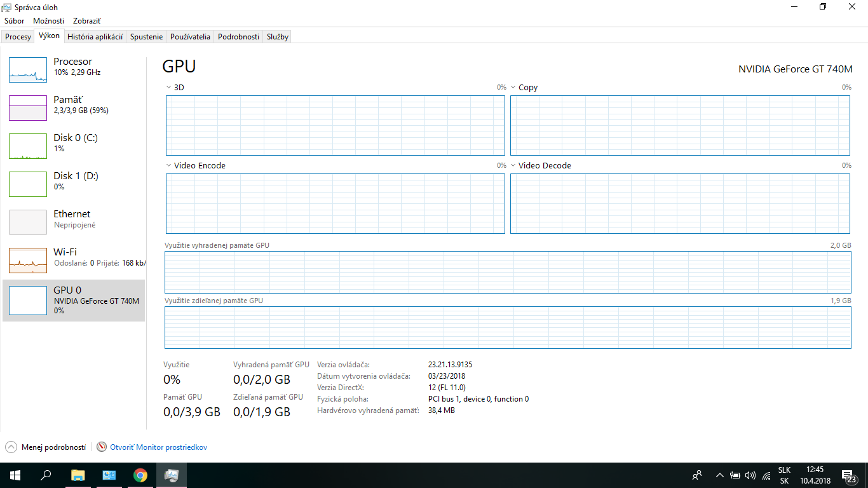This screenshot has width=868, height=488.
Task: Switch to the Podrobnosti tab
Action: [238, 37]
